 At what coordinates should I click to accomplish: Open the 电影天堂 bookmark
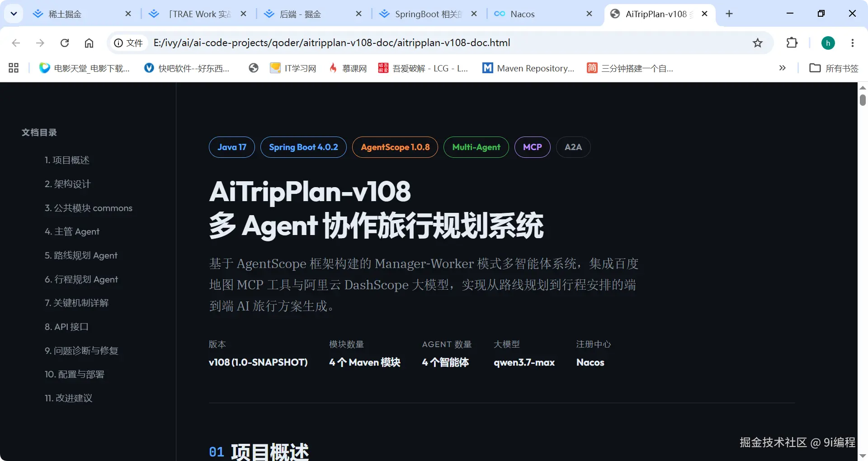coord(85,68)
